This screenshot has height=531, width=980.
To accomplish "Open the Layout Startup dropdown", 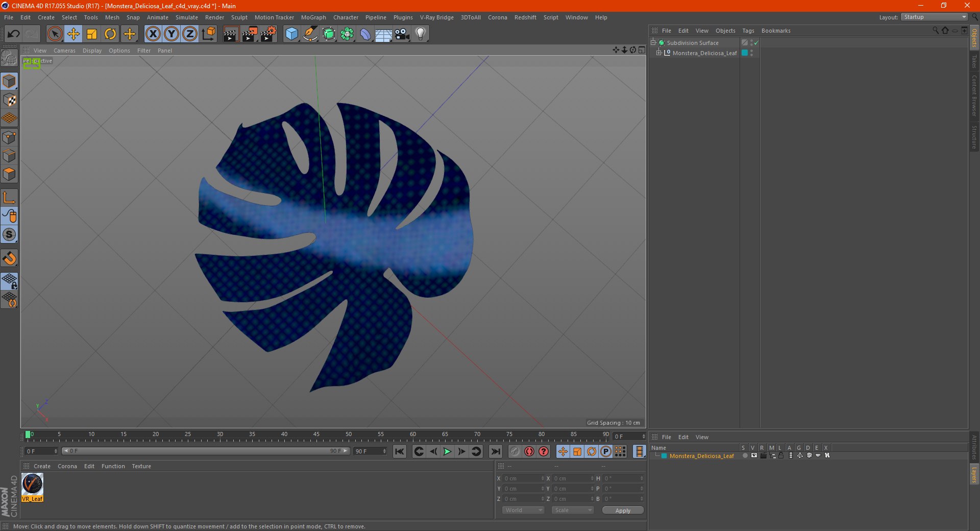I will coord(935,17).
